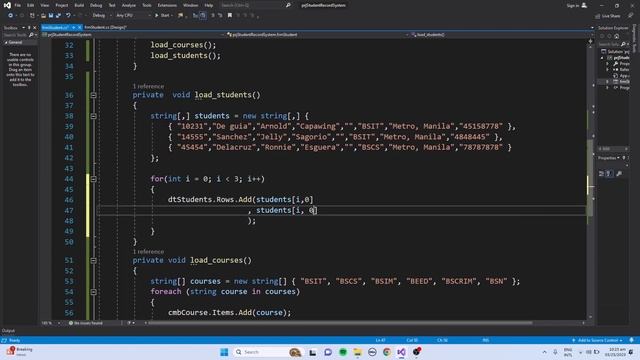Close the Toolbox panel

tap(34, 28)
